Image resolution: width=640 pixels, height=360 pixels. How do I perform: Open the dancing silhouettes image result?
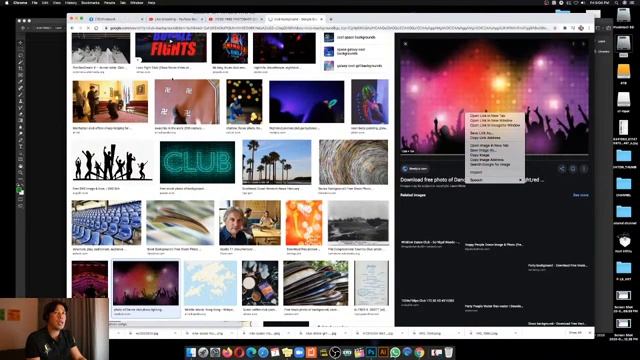(x=112, y=162)
